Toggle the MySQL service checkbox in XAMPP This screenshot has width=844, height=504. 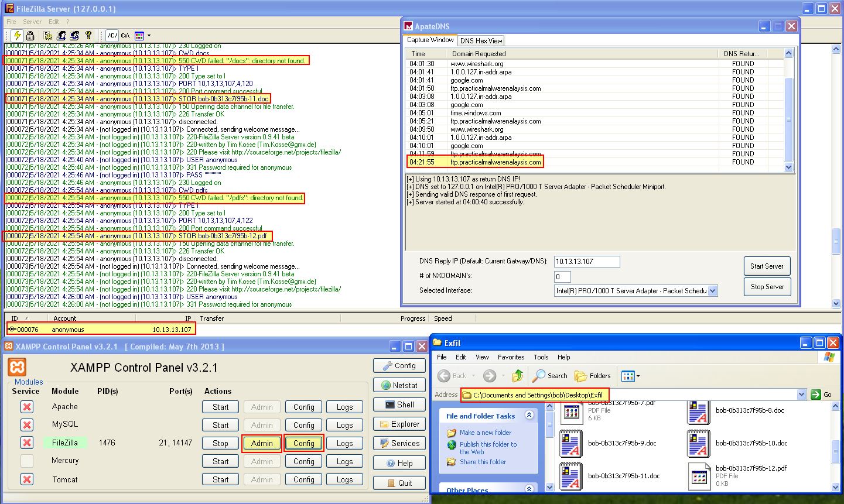tap(26, 424)
